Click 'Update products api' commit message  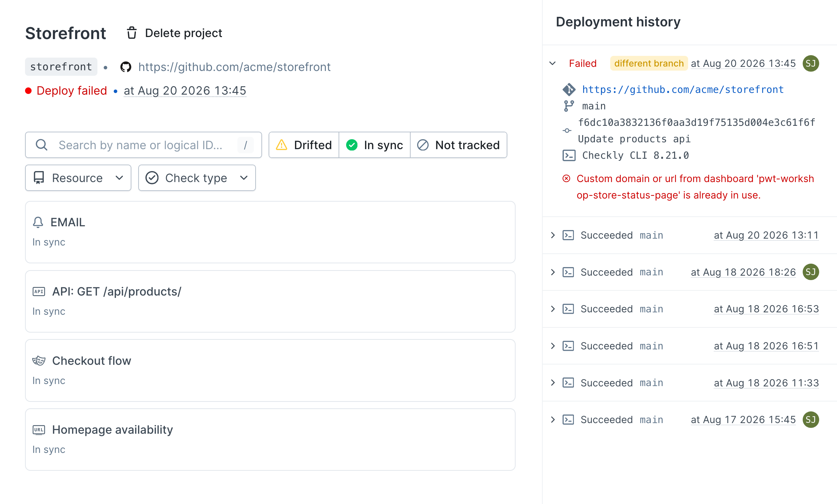634,139
